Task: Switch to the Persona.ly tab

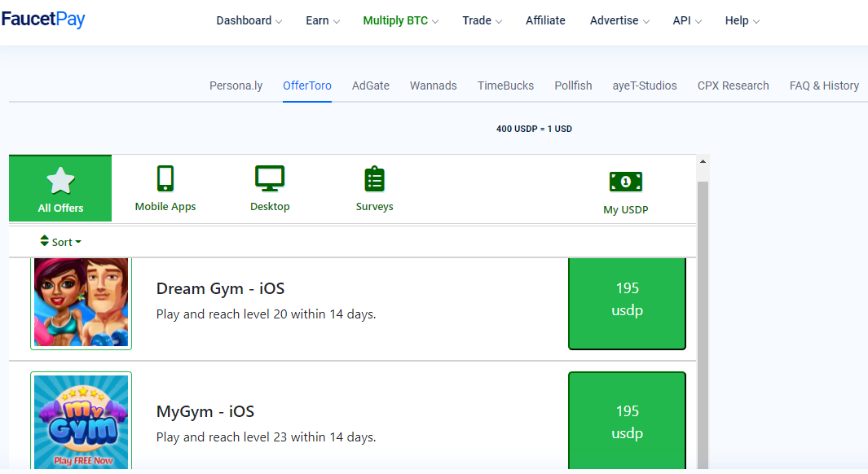Action: pos(236,86)
